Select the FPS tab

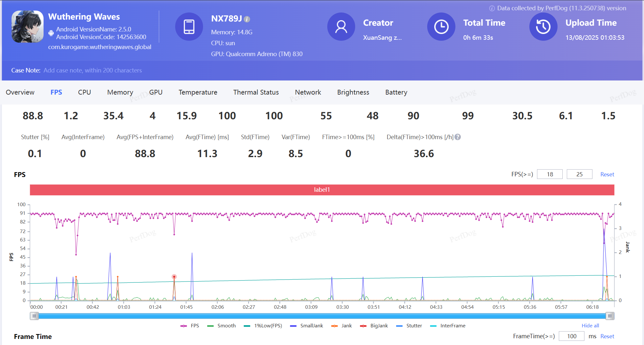(56, 92)
